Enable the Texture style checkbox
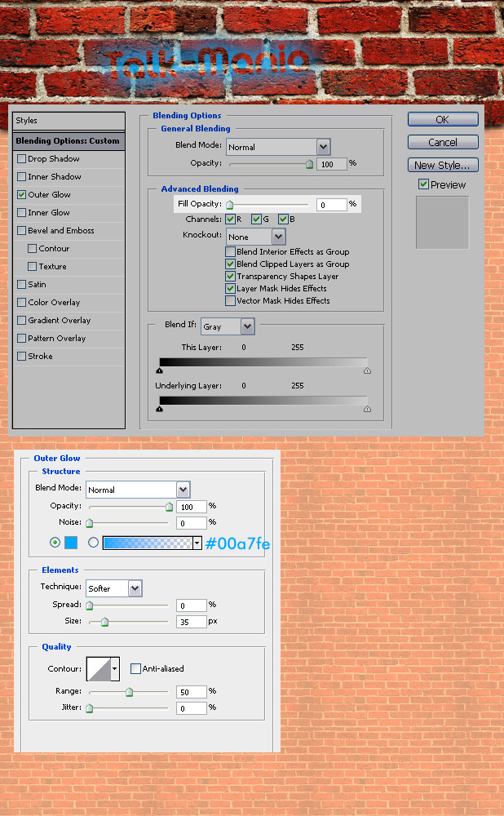Image resolution: width=504 pixels, height=816 pixels. [33, 267]
